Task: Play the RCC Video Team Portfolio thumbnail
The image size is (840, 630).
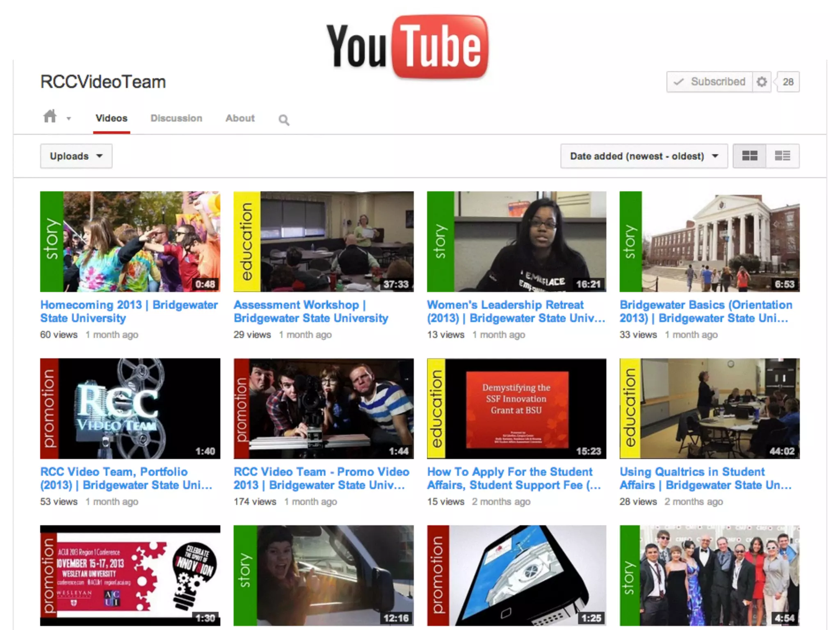Action: click(130, 409)
